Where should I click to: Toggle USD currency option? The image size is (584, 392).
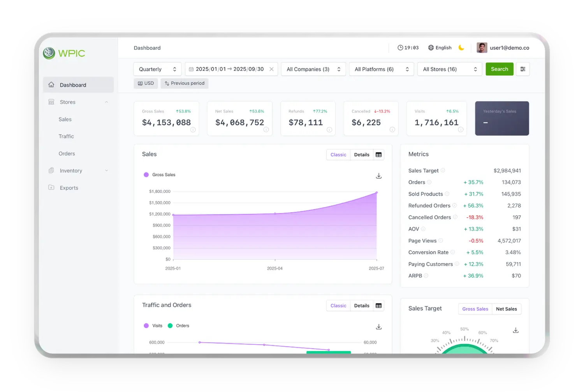pyautogui.click(x=146, y=83)
